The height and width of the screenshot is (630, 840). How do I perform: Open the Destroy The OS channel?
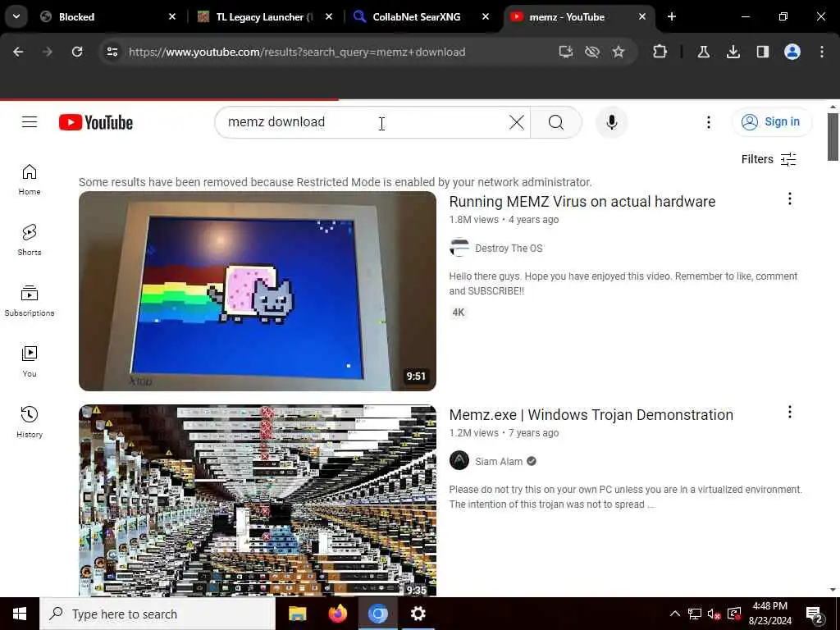tap(509, 248)
